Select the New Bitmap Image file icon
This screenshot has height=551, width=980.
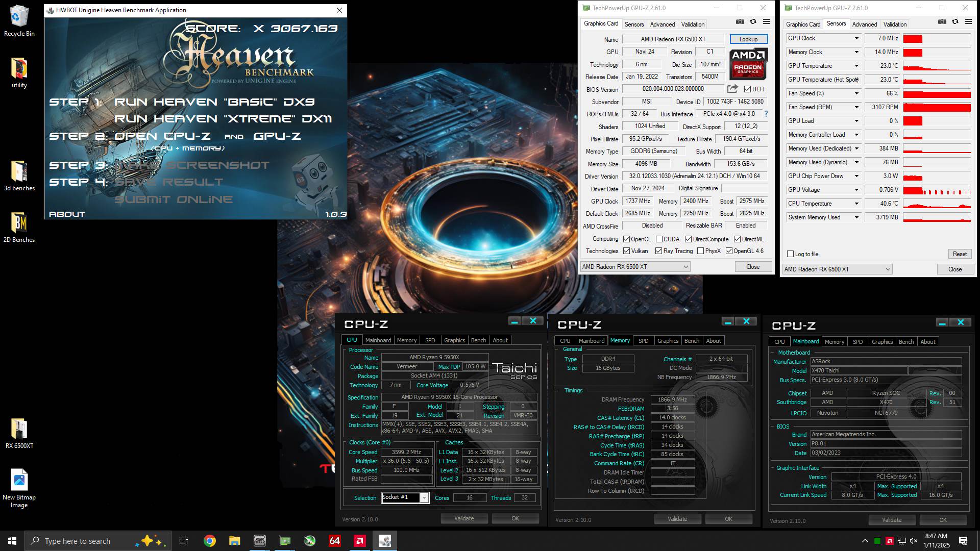coord(19,489)
